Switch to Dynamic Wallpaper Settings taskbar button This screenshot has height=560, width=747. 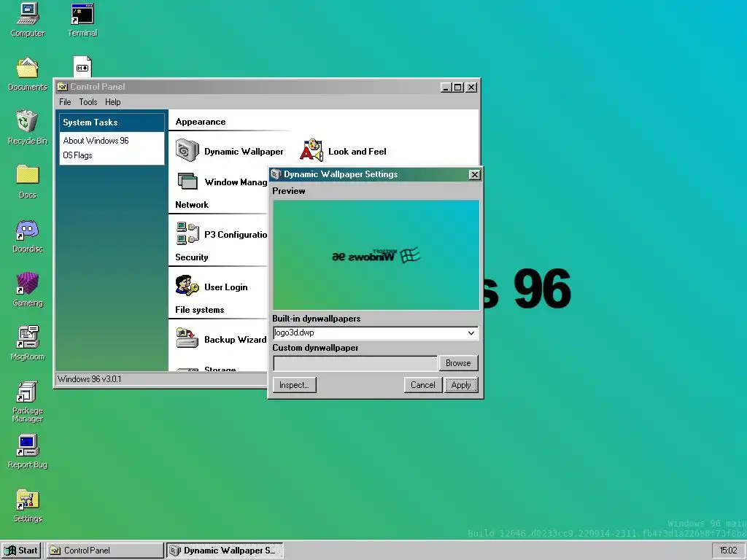point(225,551)
